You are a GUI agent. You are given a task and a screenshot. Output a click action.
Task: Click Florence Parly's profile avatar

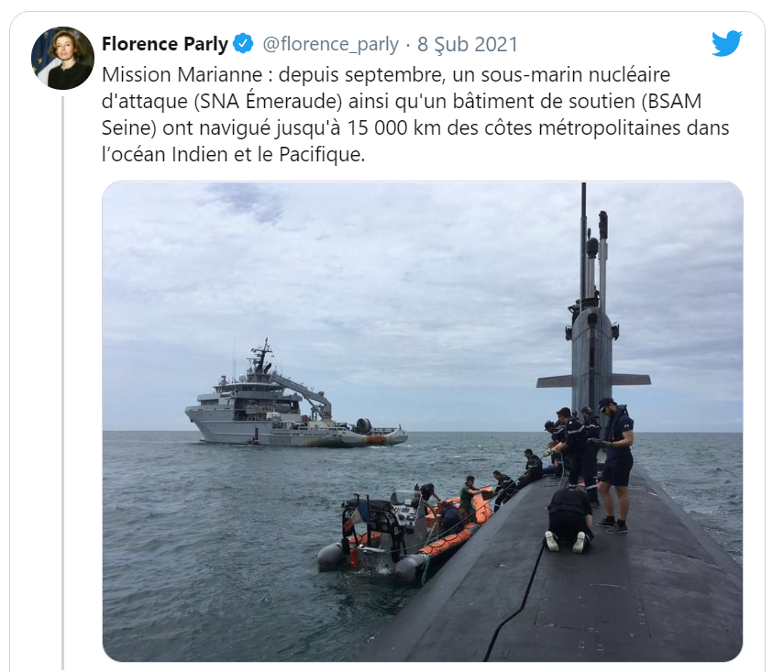62,58
